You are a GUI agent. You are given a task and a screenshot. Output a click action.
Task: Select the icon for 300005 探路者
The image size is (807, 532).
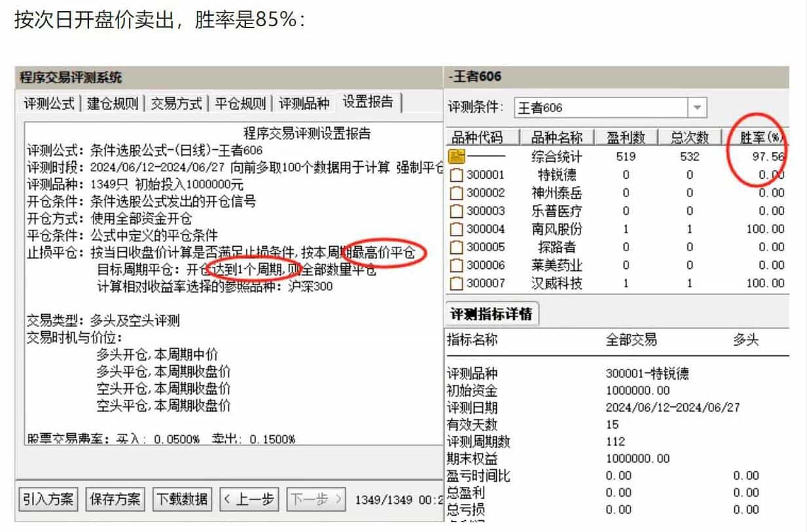pos(456,247)
